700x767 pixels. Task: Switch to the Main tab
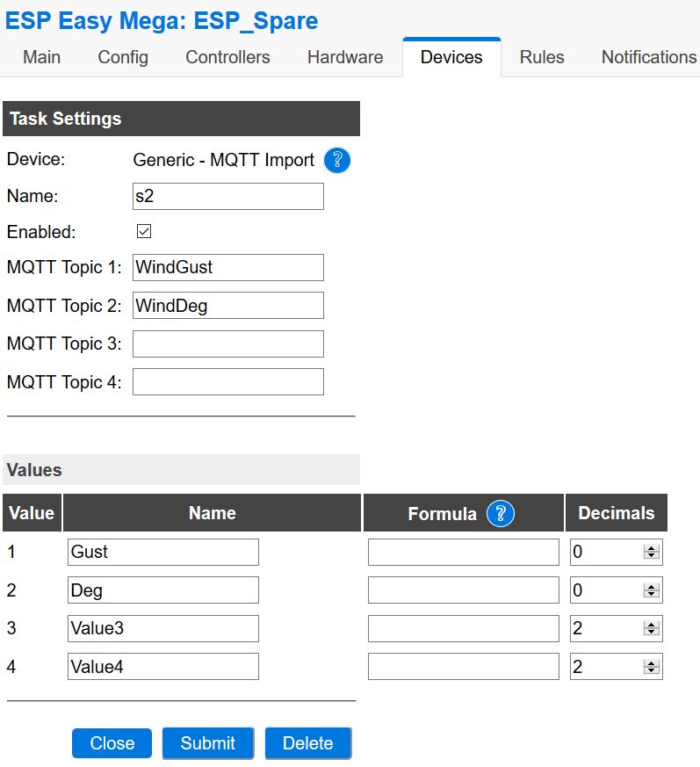(x=40, y=57)
